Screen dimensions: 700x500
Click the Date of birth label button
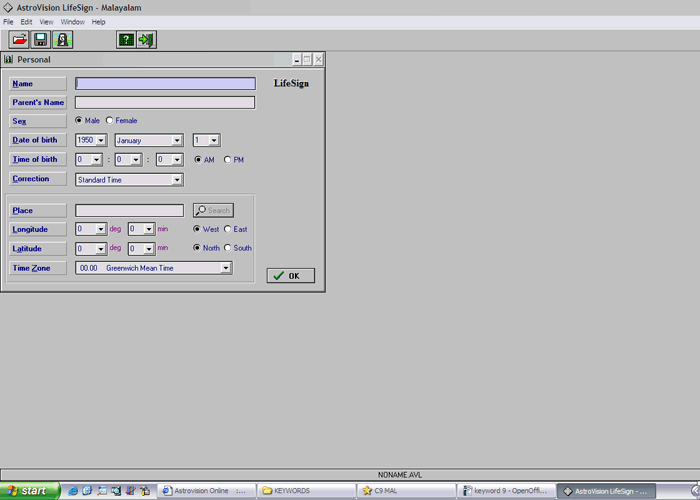click(x=38, y=140)
